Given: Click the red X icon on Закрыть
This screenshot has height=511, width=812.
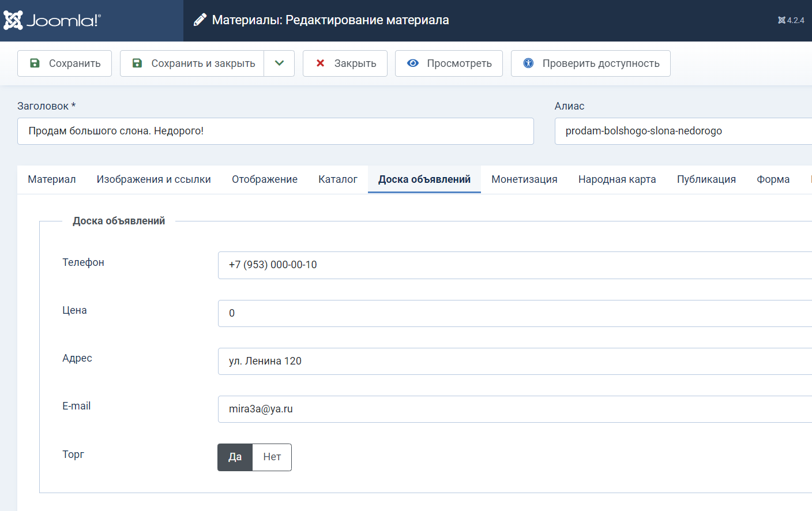Looking at the screenshot, I should pos(320,63).
